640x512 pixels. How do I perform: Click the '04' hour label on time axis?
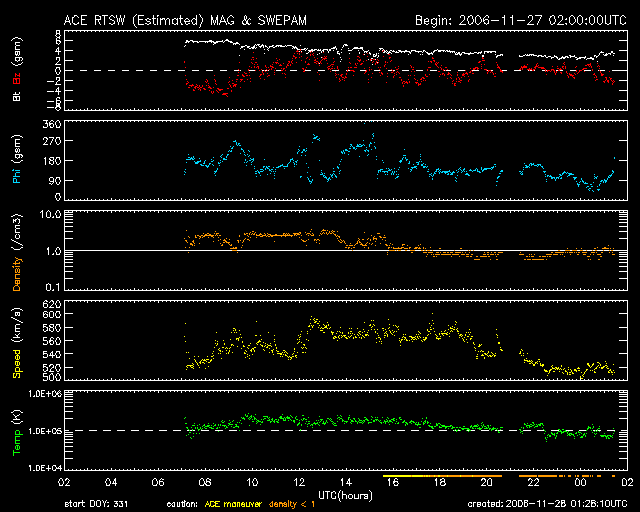point(111,483)
